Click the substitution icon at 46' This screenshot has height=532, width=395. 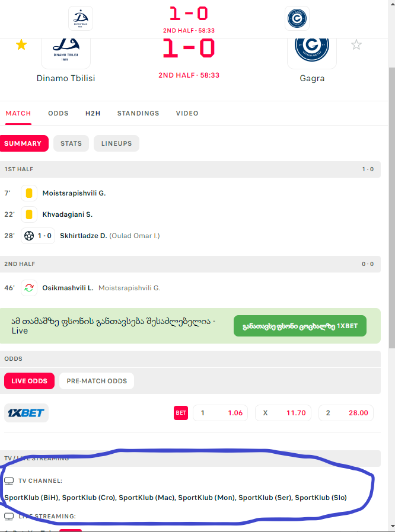pyautogui.click(x=29, y=288)
